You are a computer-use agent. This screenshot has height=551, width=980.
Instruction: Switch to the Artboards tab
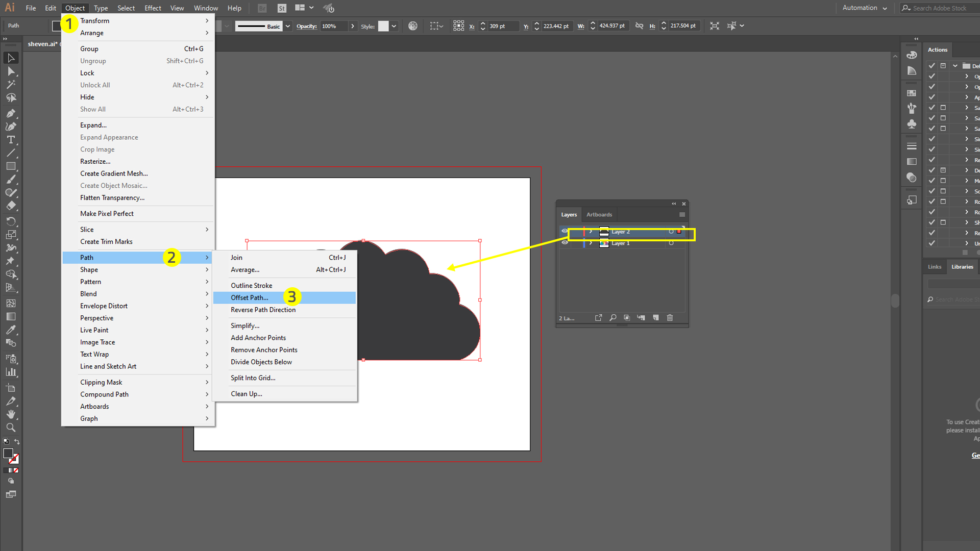click(x=599, y=215)
